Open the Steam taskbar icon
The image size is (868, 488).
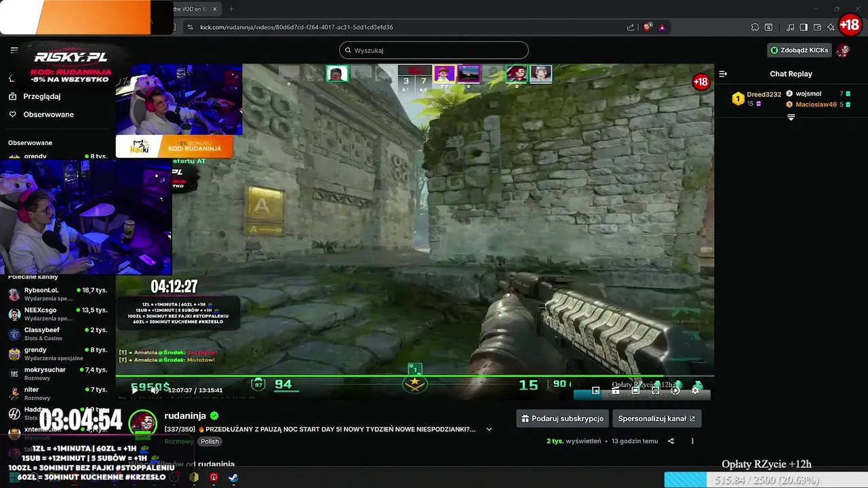click(233, 477)
